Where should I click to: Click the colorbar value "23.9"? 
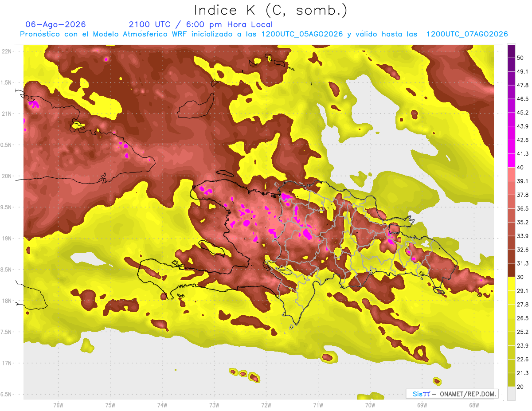pos(523,346)
